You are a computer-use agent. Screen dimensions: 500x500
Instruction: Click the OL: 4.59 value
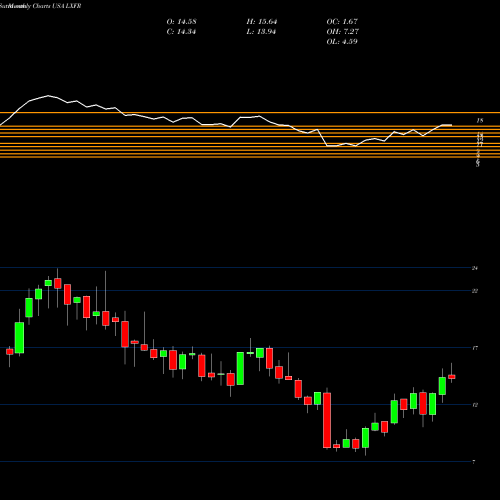tap(342, 42)
